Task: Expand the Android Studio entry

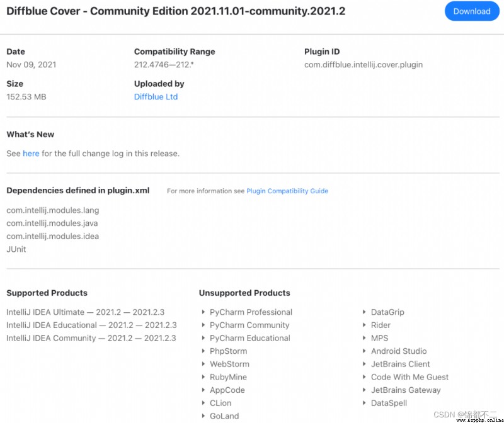Action: pyautogui.click(x=394, y=351)
